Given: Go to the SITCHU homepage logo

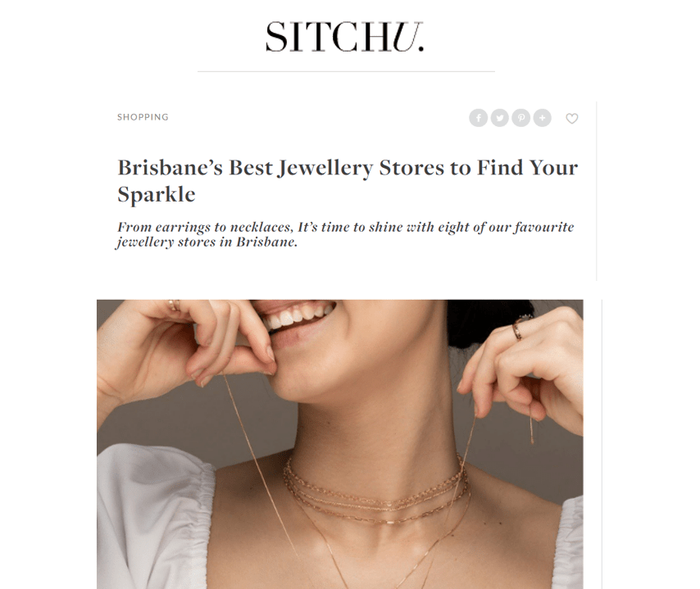Looking at the screenshot, I should (x=344, y=37).
